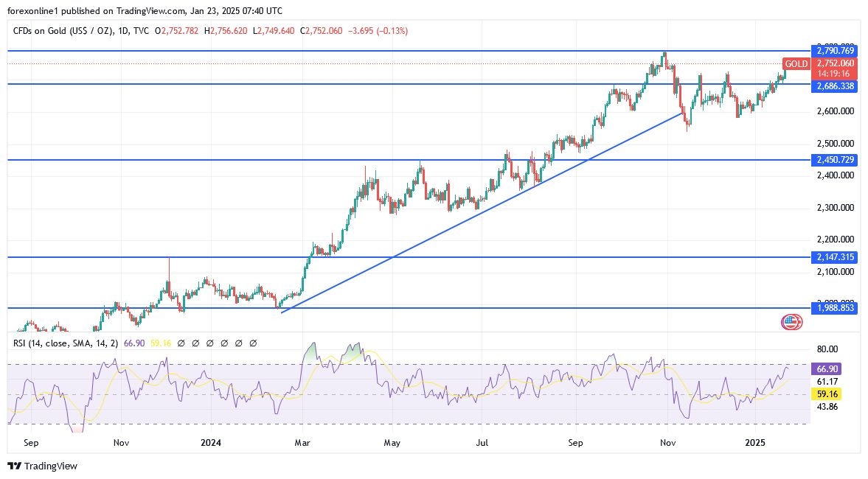This screenshot has width=868, height=479.
Task: Select the GOLD symbol price label
Action: (x=796, y=64)
